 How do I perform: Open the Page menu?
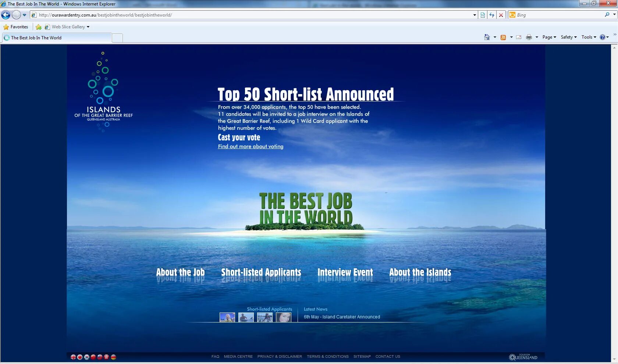[x=549, y=37]
